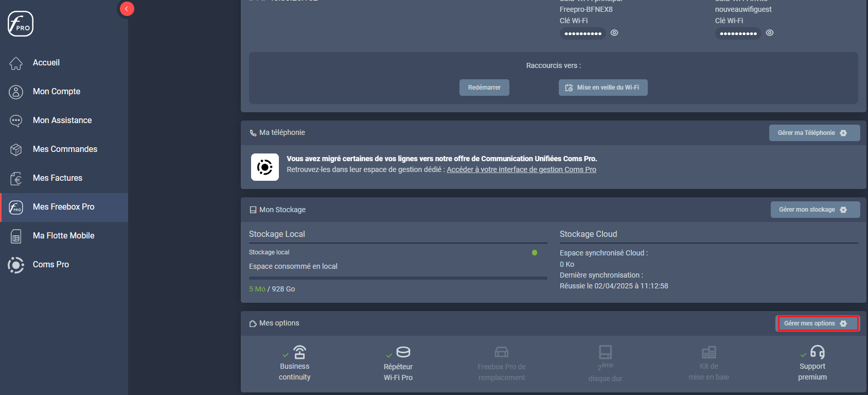The height and width of the screenshot is (395, 868).
Task: Click the icon beside Mes options heading
Action: 253,323
